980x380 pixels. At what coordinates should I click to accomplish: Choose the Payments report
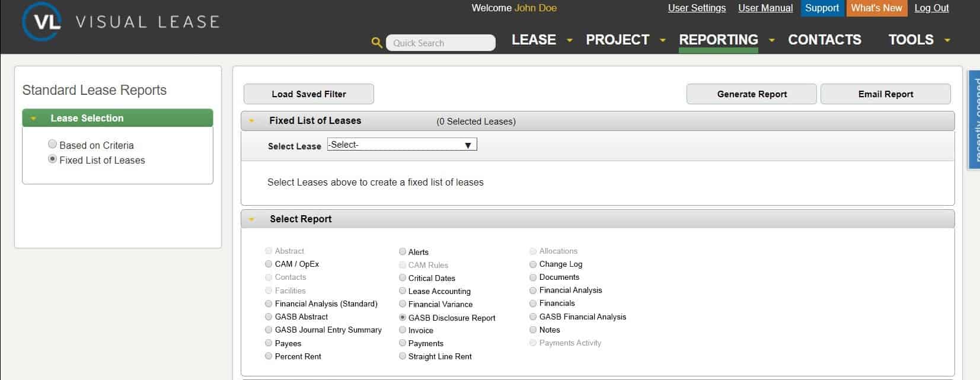[403, 343]
